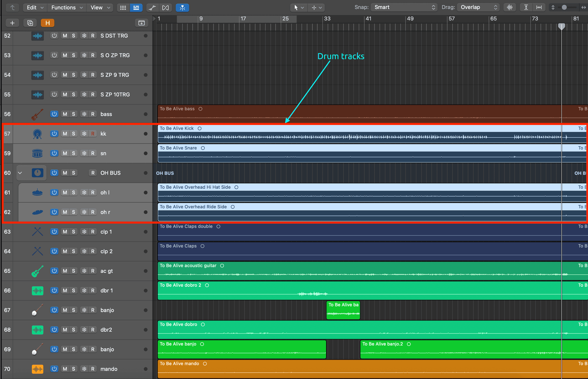588x379 pixels.
Task: Click the waveform zoom button
Action: click(510, 7)
